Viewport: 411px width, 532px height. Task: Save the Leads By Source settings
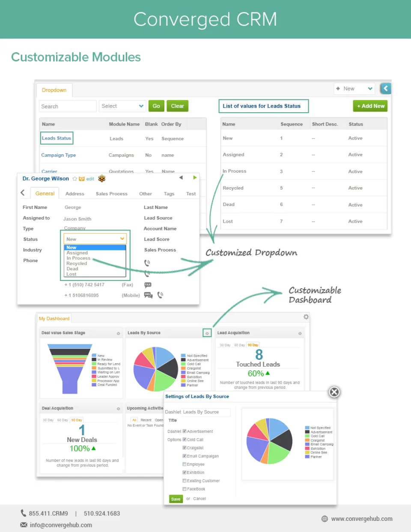coord(176,499)
